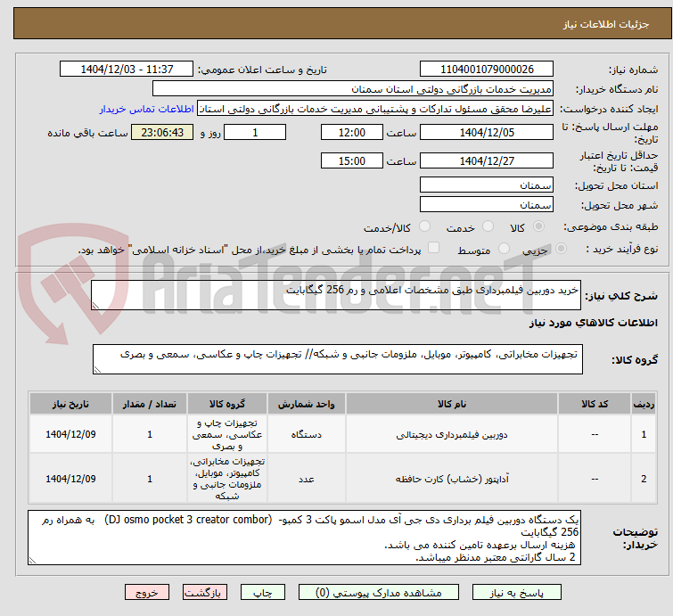673x616 pixels.
Task: Click the چاپ print button
Action: click(263, 593)
